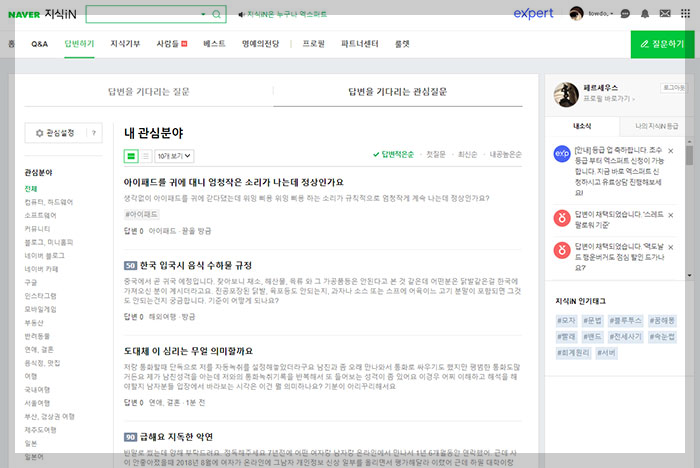Viewport: 700px width, 468px height.
Task: Open 한국 입국시 음식 수하물 규정 question
Action: click(196, 265)
